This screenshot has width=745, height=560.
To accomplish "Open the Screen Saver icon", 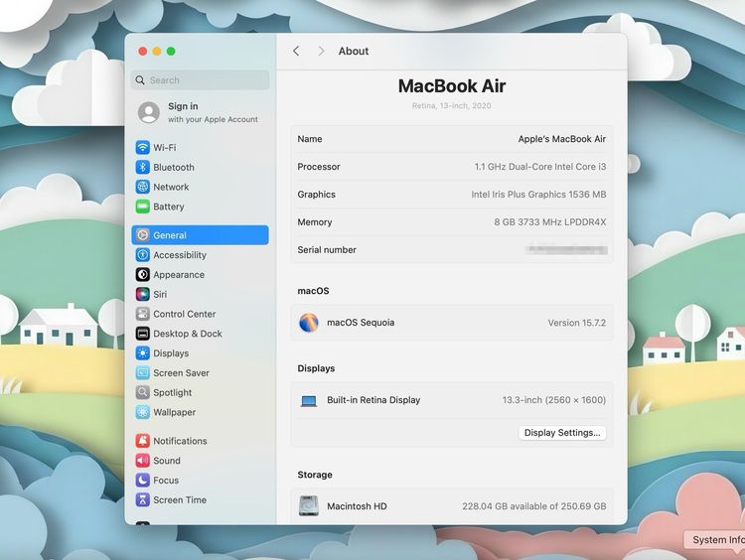I will coord(142,373).
